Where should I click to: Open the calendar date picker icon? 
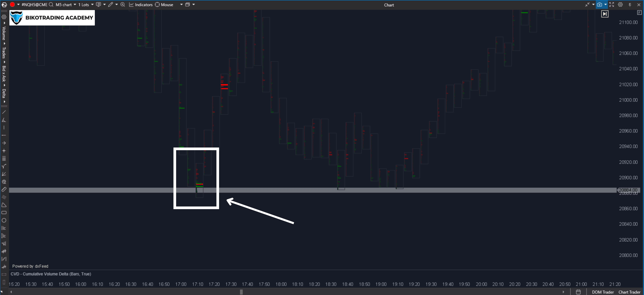coord(578,292)
